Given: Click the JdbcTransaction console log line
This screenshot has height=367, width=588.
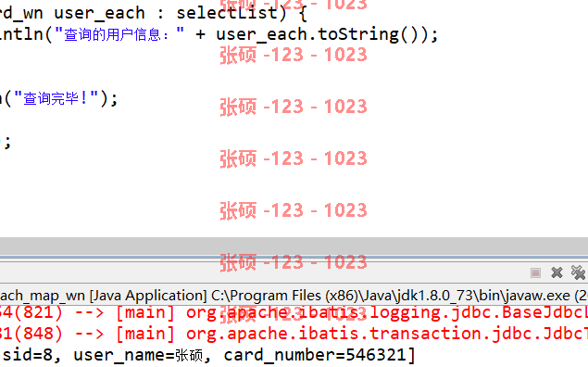Looking at the screenshot, I should 294,334.
